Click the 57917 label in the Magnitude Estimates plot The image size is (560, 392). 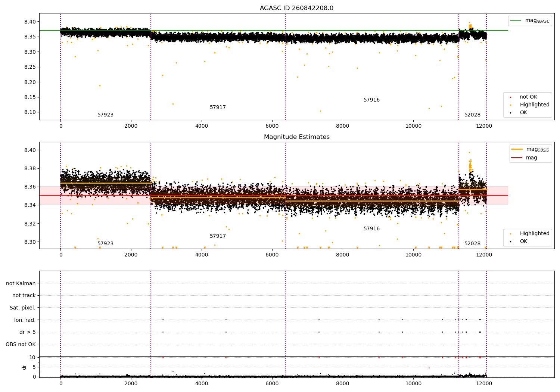coord(218,236)
